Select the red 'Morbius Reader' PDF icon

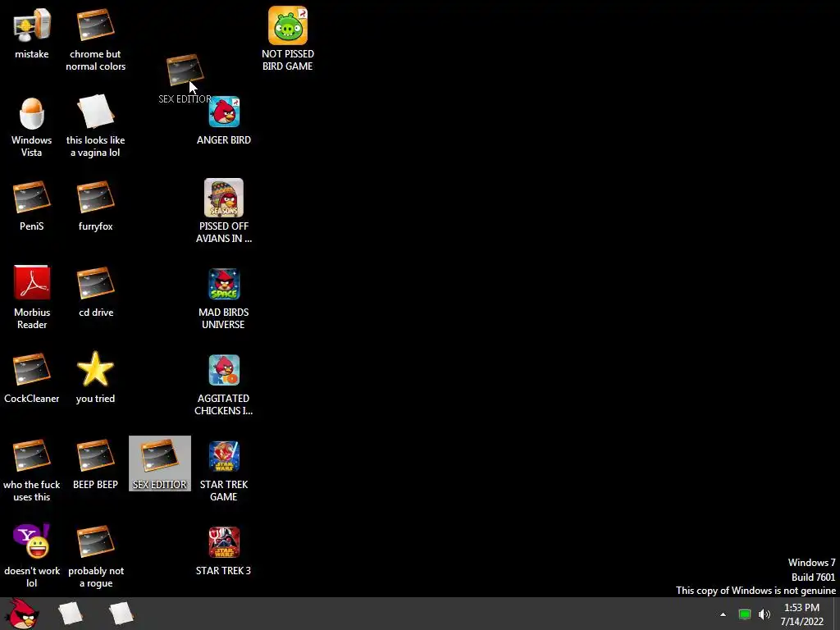click(x=32, y=282)
